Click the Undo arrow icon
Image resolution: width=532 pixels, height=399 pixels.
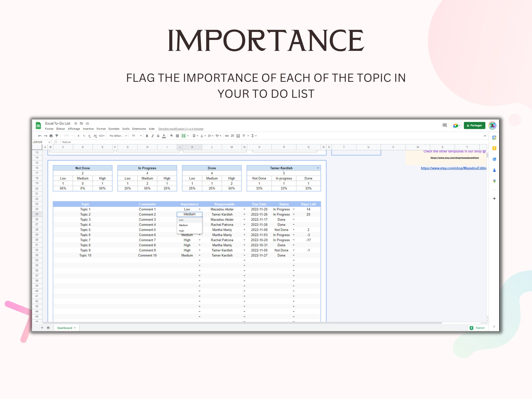pos(40,136)
